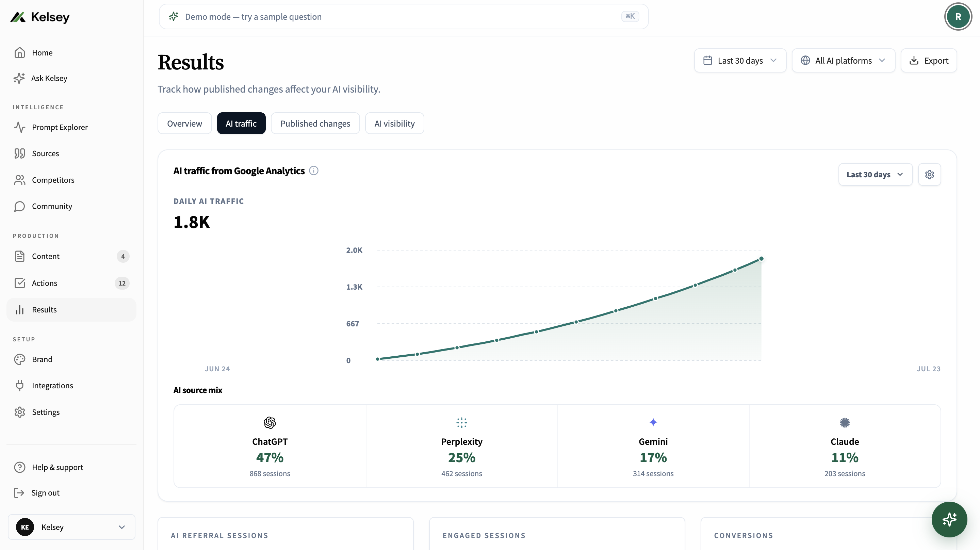Viewport: 980px width, 550px height.
Task: Click the Claude burst icon
Action: pyautogui.click(x=845, y=422)
